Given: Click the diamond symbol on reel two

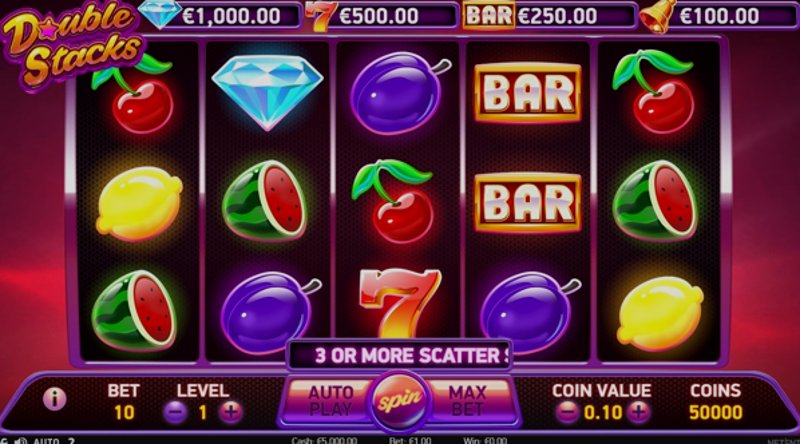Looking at the screenshot, I should point(267,92).
